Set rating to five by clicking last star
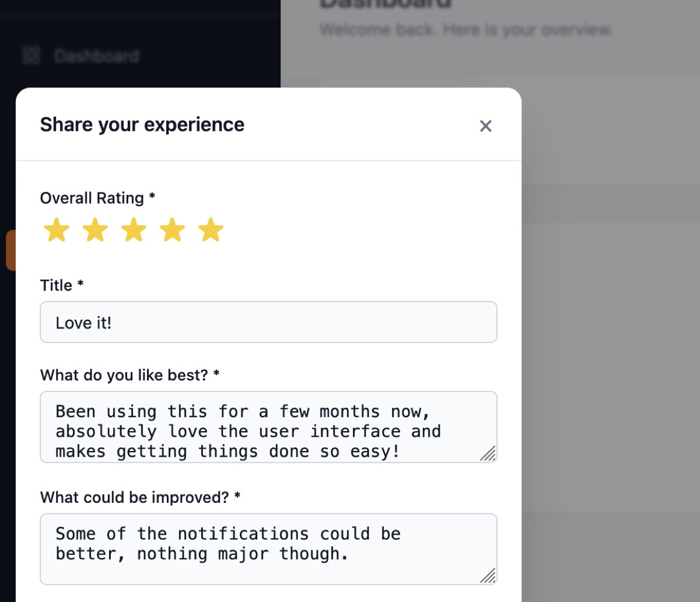This screenshot has width=700, height=602. 211,229
